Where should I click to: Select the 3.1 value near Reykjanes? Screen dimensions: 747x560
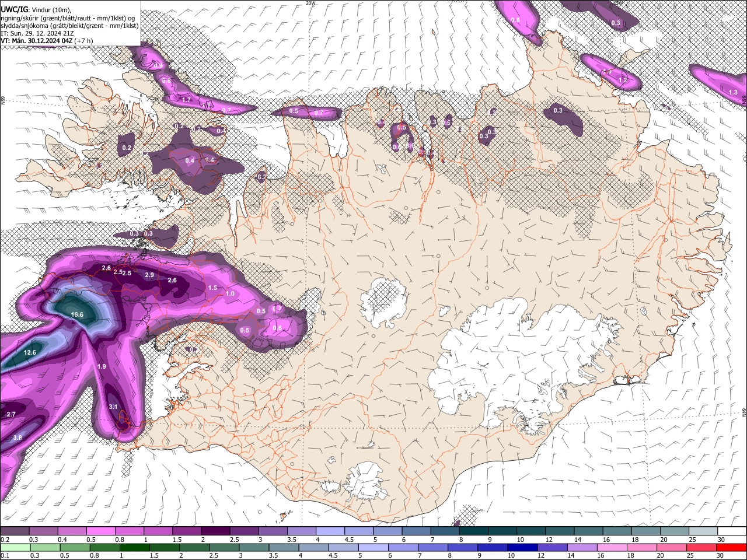(114, 407)
